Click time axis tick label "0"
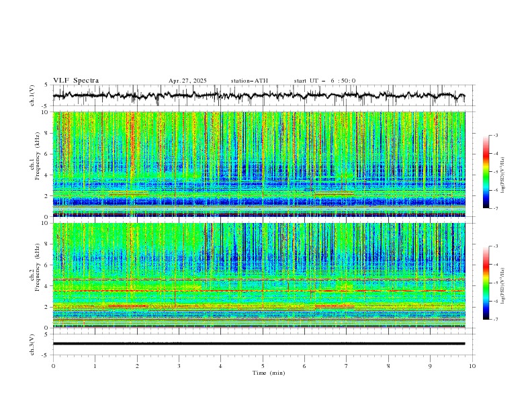The width and height of the screenshot is (532, 411). (53, 366)
